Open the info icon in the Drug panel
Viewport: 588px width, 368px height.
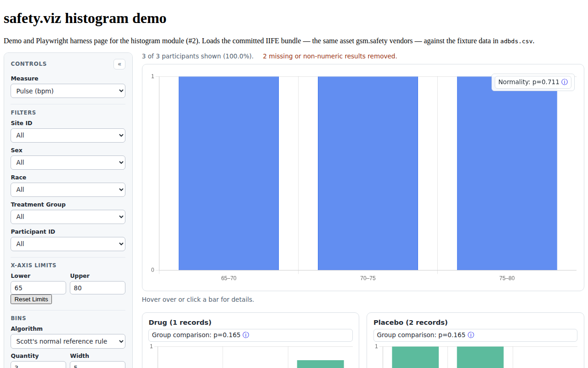(x=246, y=335)
